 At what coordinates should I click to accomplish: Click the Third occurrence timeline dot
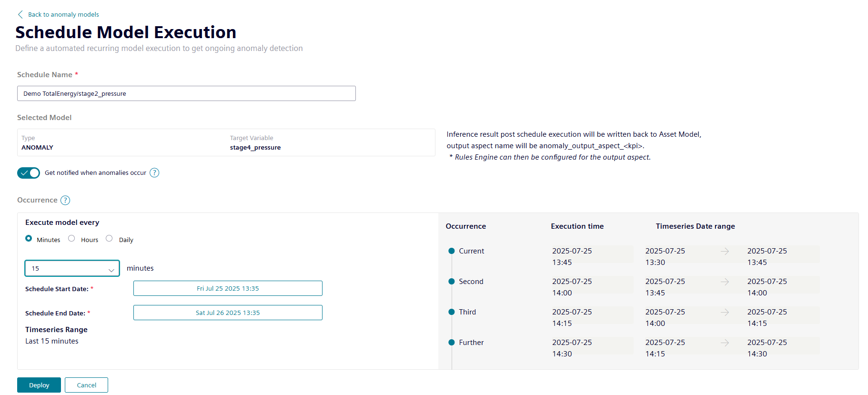(x=452, y=312)
